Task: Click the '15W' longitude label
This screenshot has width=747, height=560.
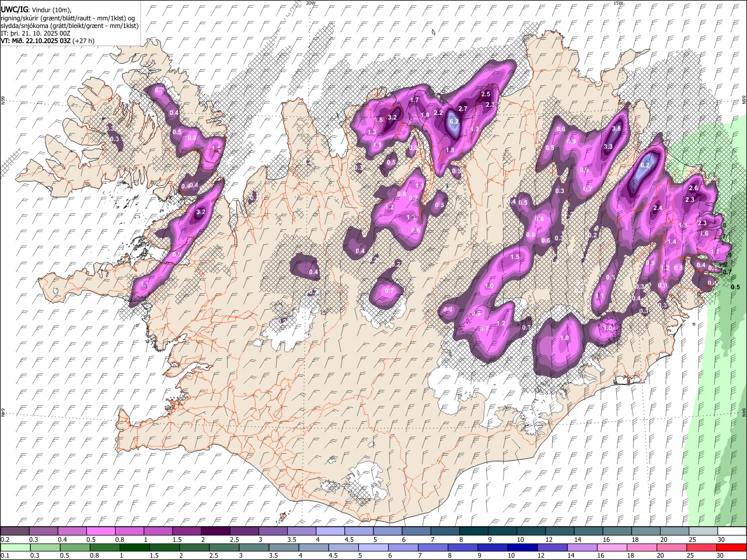Action: click(x=619, y=3)
